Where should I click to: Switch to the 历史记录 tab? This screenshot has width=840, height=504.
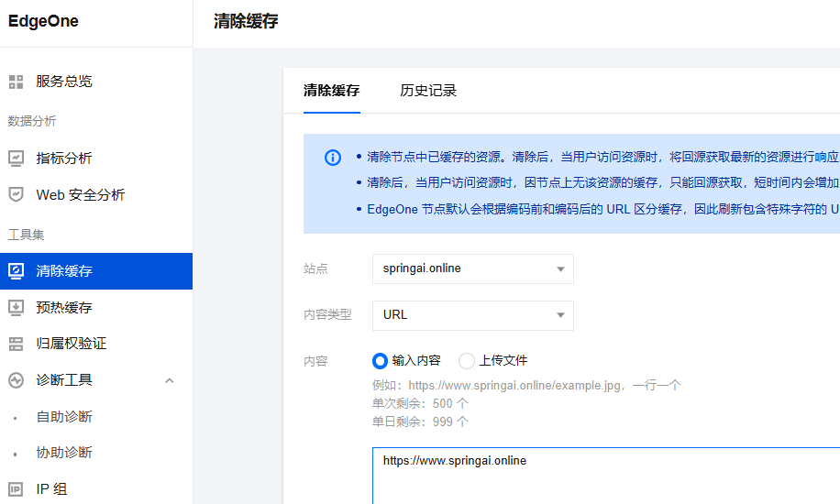[x=428, y=91]
